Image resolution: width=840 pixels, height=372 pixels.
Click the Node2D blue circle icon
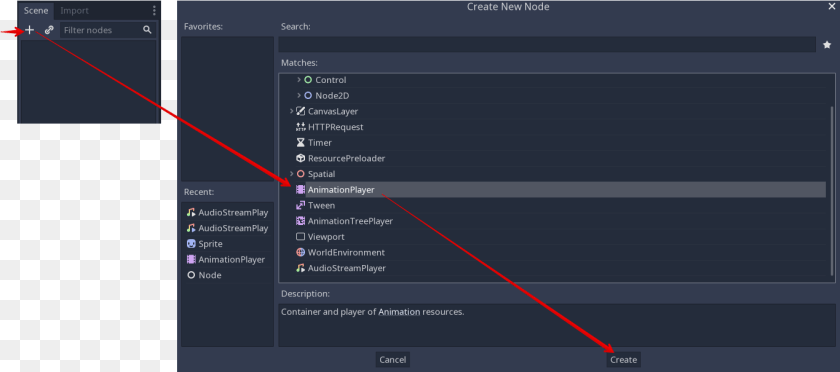pos(308,95)
